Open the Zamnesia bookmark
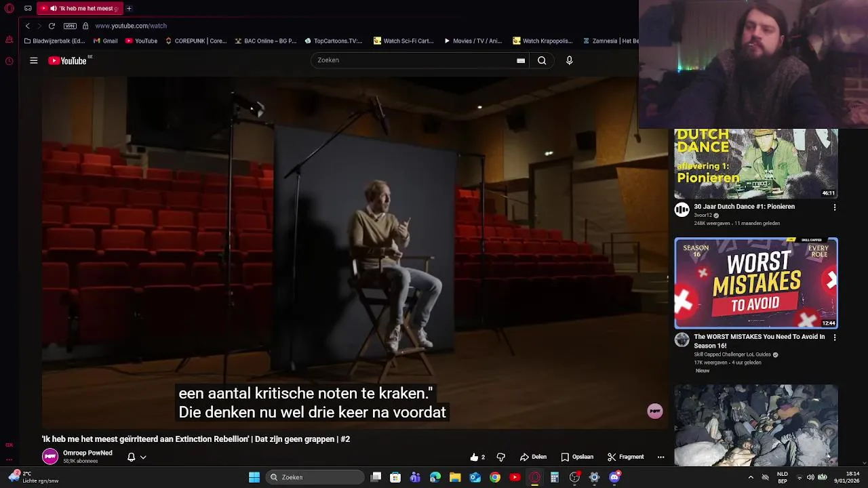Image resolution: width=868 pixels, height=488 pixels. (610, 41)
